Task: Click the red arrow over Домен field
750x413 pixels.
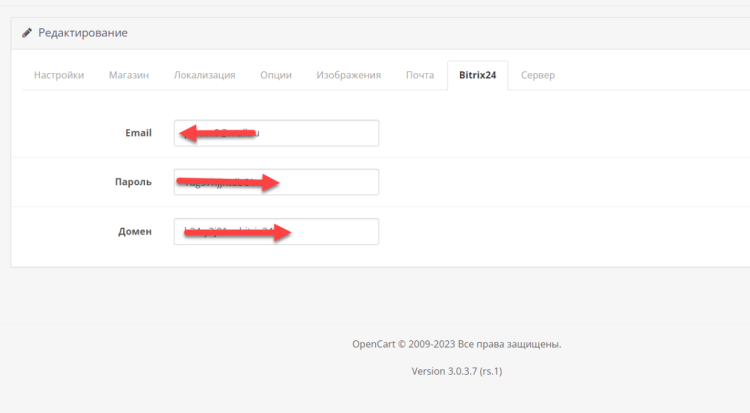Action: tap(238, 232)
